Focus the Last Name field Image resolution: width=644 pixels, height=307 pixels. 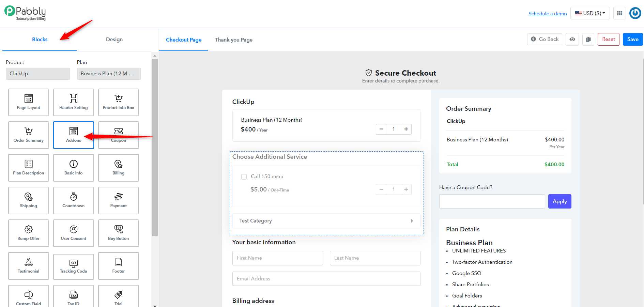(375, 258)
